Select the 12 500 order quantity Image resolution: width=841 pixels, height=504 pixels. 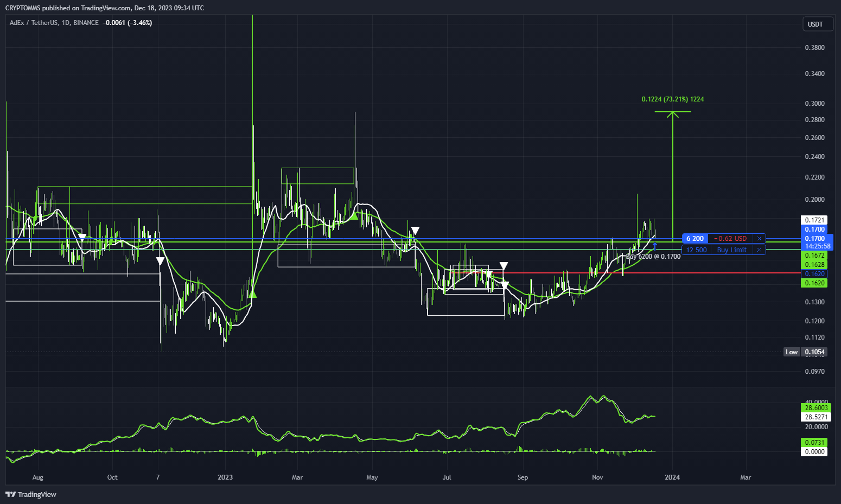point(697,250)
